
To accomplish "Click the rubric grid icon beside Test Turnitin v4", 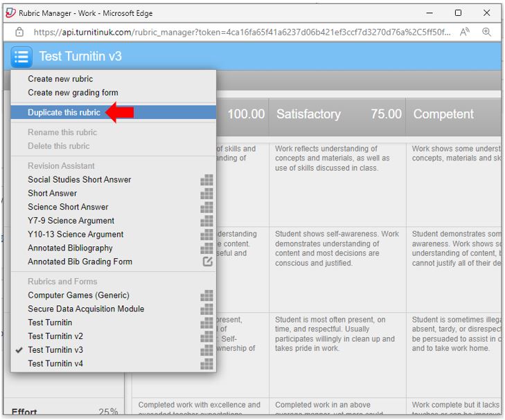I will point(206,364).
